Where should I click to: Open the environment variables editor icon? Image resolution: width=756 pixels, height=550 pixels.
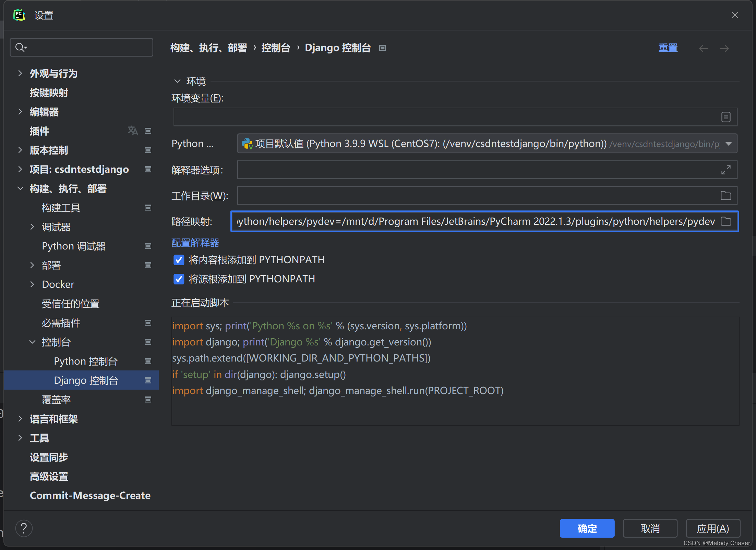tap(726, 117)
